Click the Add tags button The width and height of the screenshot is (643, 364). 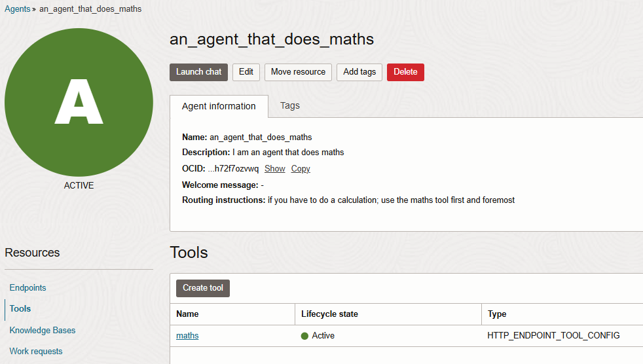[x=359, y=72]
